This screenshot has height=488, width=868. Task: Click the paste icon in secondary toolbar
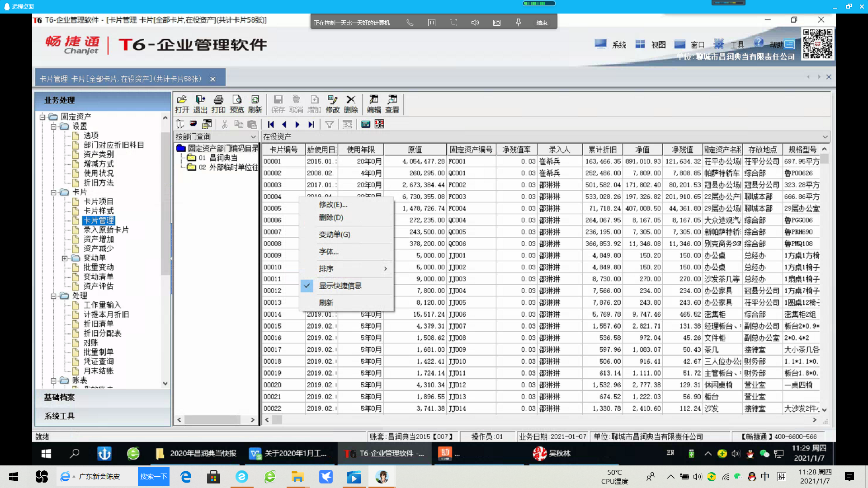pos(252,124)
